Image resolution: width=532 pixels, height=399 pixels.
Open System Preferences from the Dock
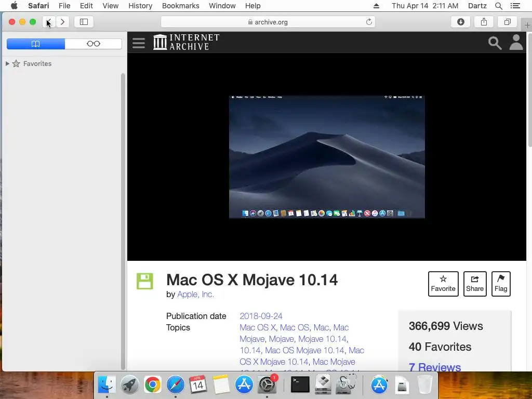267,385
